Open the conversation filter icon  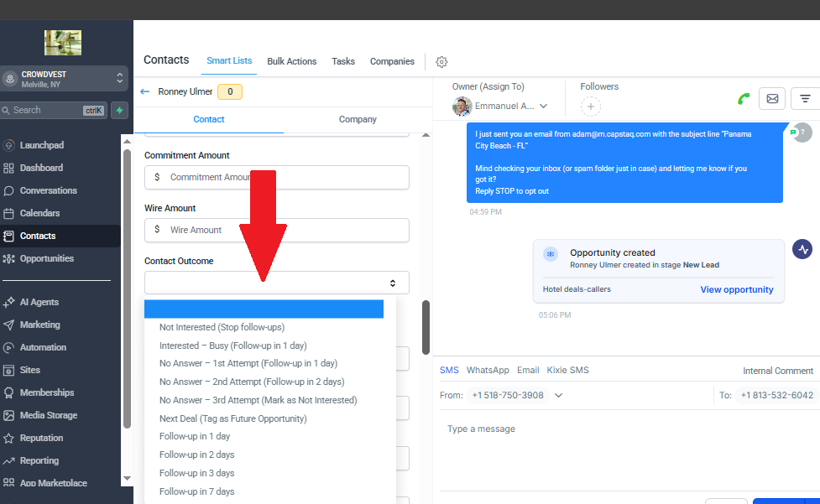click(805, 98)
